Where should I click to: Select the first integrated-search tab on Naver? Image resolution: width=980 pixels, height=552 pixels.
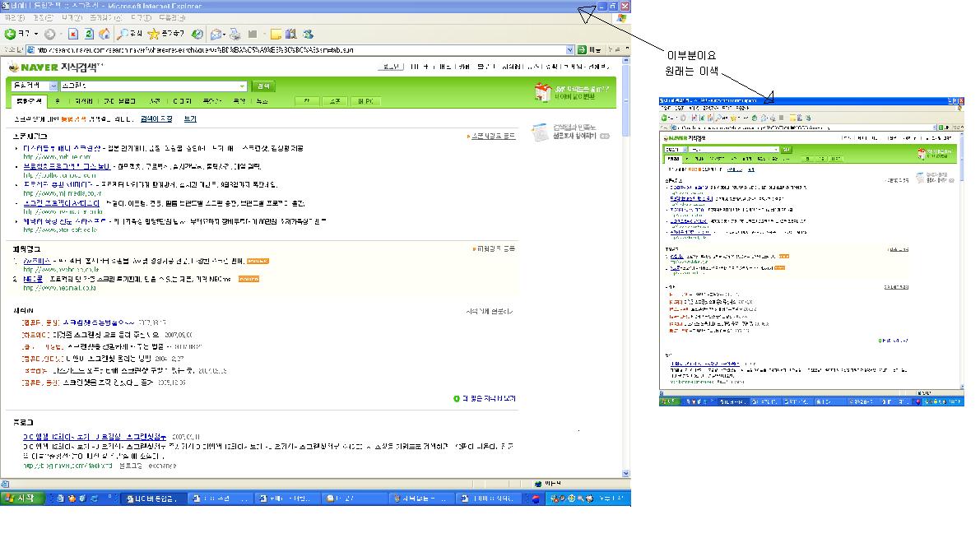pos(29,100)
